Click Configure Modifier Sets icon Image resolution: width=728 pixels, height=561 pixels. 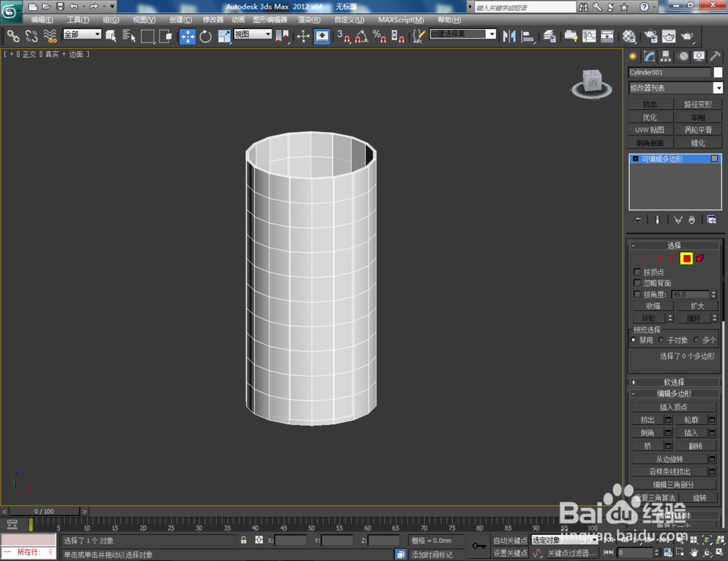pos(711,219)
